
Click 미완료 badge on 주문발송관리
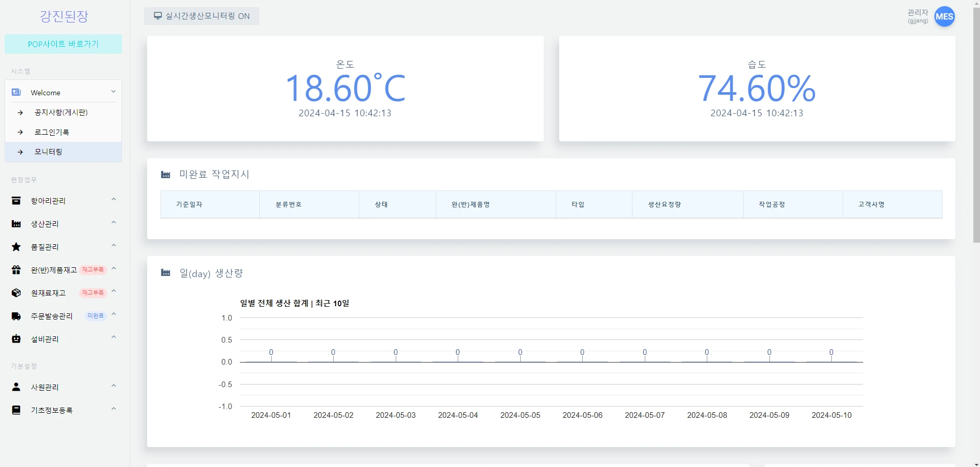click(96, 316)
